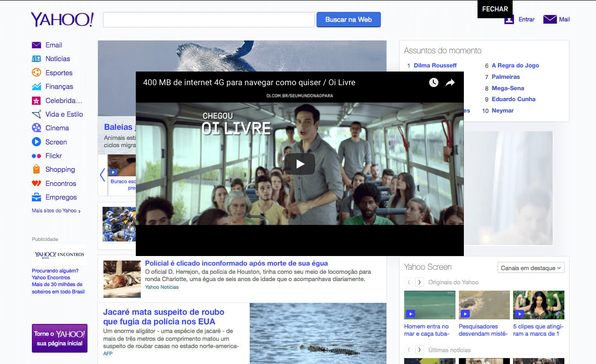Viewport: 596px width, 364px height.
Task: Open Pesquisadores desvendam mistério video thumbnail
Action: (484, 305)
